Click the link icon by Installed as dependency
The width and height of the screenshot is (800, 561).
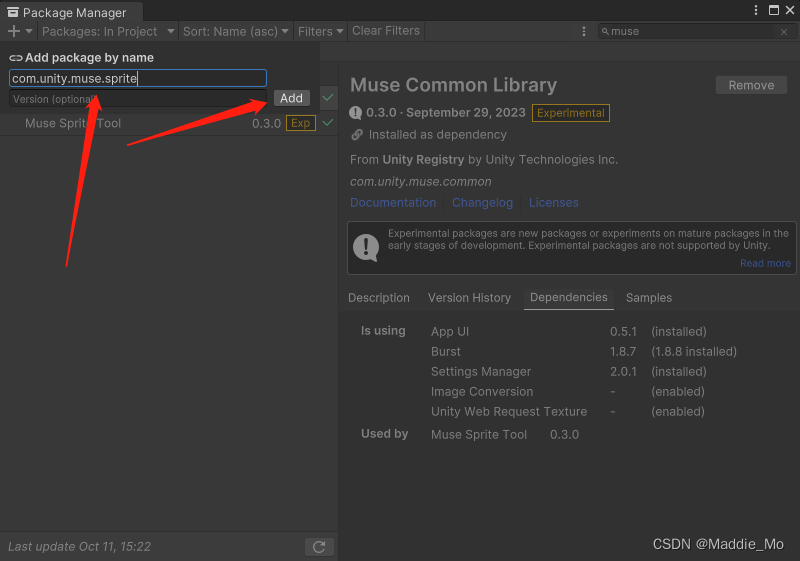click(x=357, y=135)
